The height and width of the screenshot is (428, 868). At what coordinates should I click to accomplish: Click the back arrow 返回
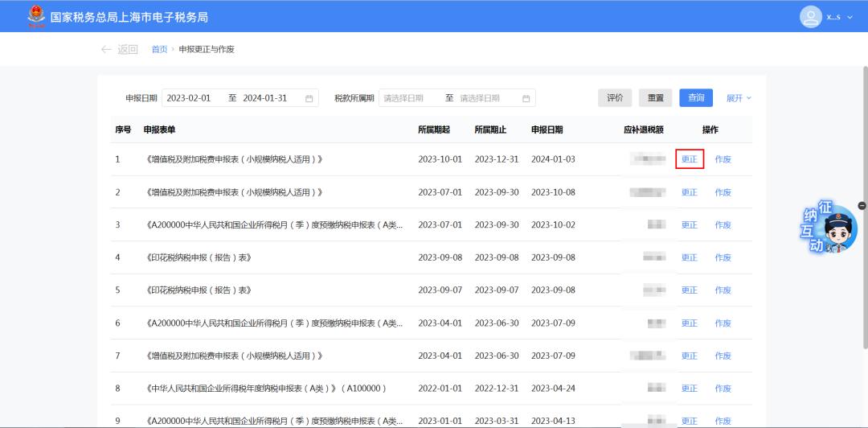click(x=119, y=49)
